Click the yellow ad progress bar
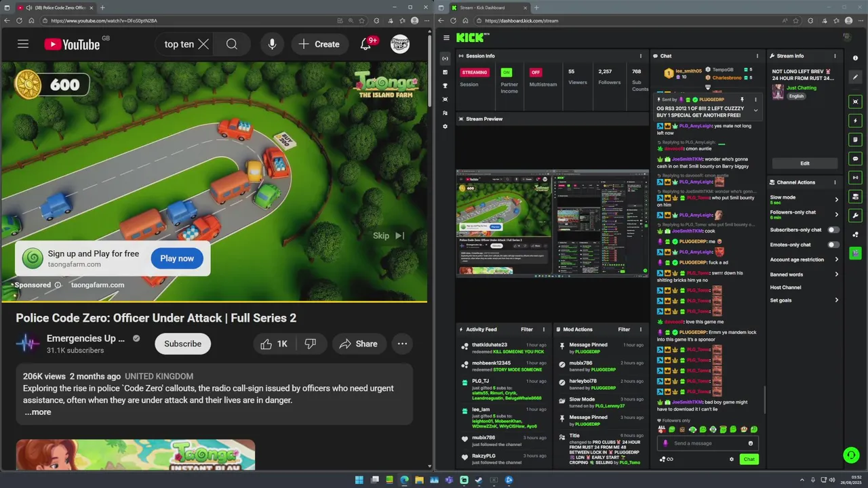 pyautogui.click(x=214, y=301)
